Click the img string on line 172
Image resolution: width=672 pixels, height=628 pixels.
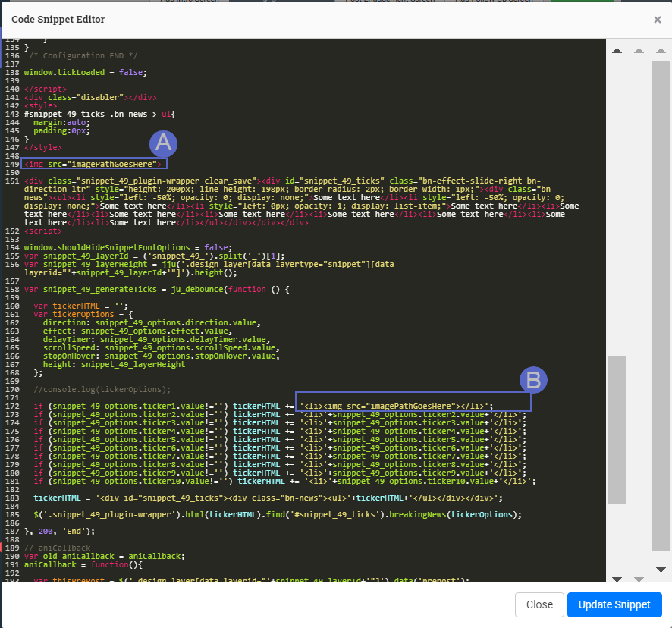[x=396, y=406]
